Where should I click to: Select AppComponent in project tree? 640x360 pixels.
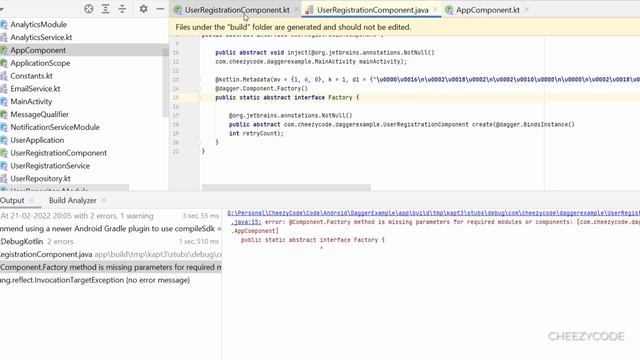(38, 50)
